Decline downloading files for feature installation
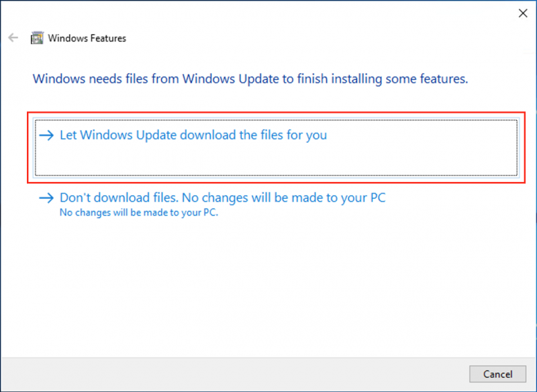 [x=222, y=198]
